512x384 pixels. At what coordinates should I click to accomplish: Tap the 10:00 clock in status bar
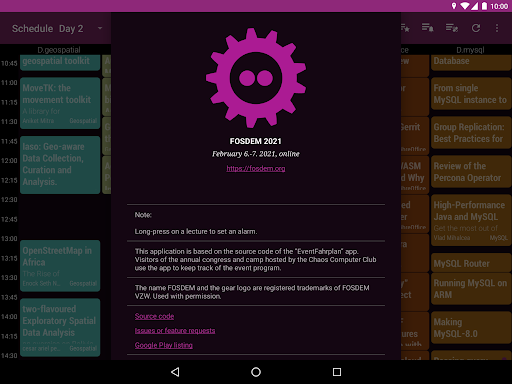pos(499,6)
